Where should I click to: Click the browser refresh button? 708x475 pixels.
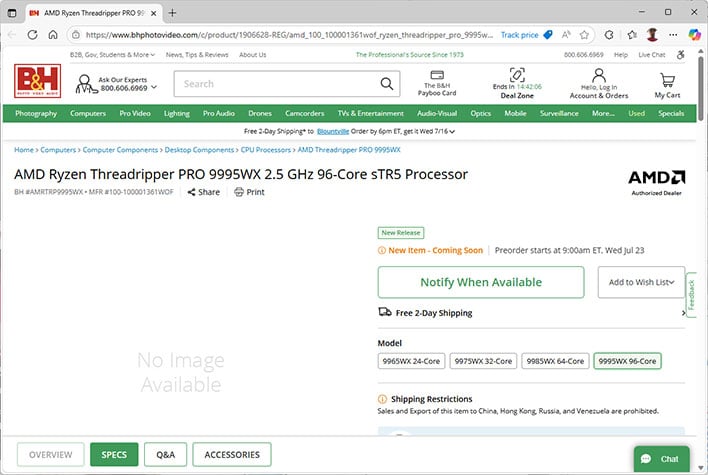pos(32,35)
